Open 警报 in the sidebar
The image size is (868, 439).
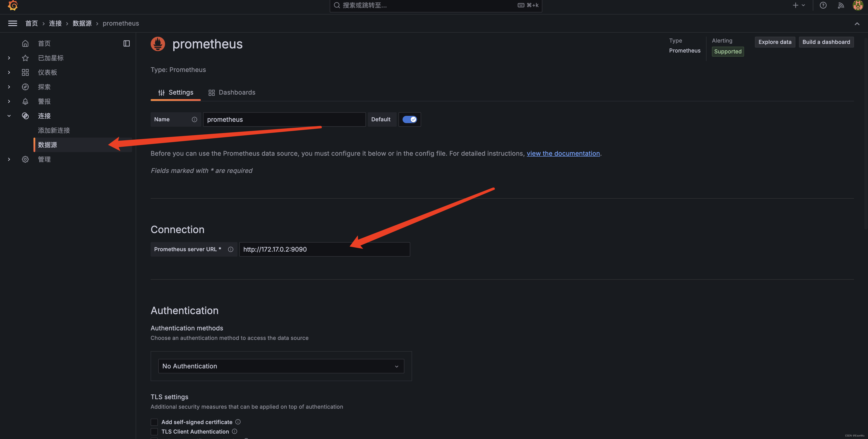pyautogui.click(x=44, y=101)
